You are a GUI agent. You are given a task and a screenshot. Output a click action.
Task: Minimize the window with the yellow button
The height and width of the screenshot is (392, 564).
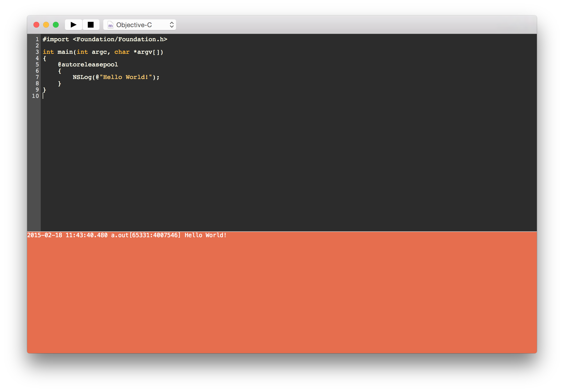(x=46, y=25)
